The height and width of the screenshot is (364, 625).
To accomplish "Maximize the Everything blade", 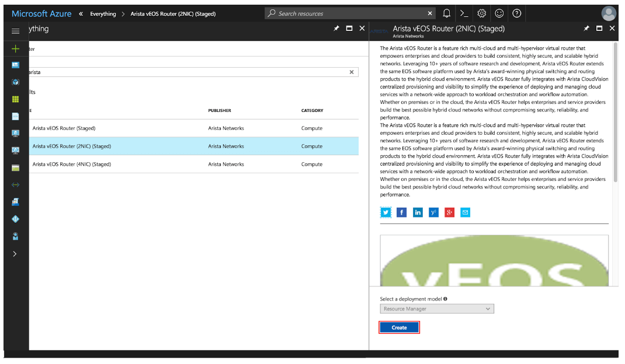I will (x=349, y=28).
